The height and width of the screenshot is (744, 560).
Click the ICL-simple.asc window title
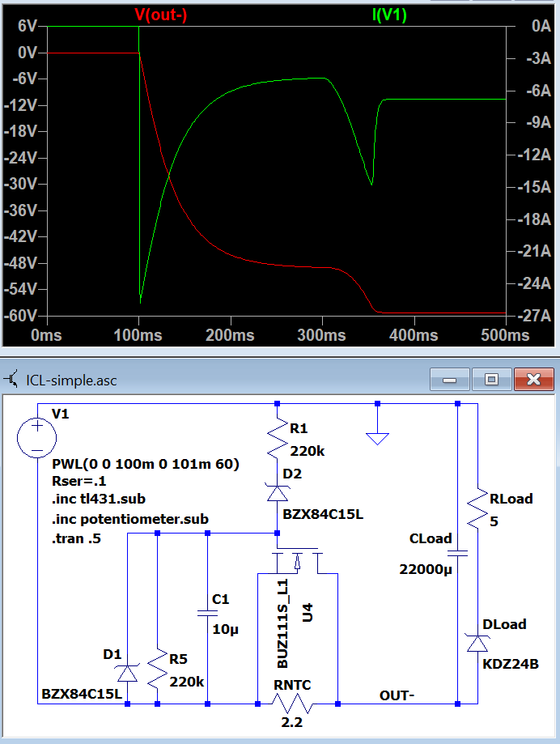pos(71,381)
